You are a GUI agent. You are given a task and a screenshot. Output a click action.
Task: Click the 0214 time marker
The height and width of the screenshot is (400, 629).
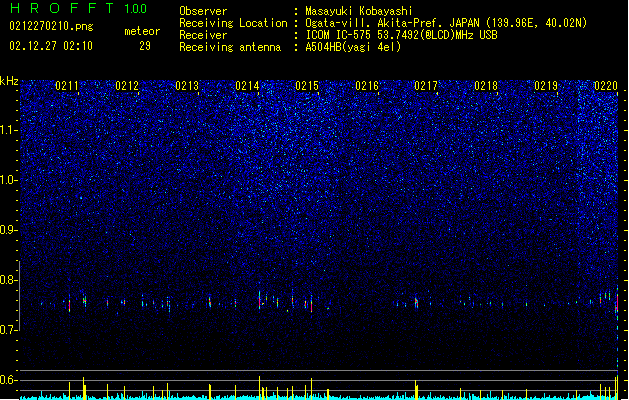[x=247, y=86]
